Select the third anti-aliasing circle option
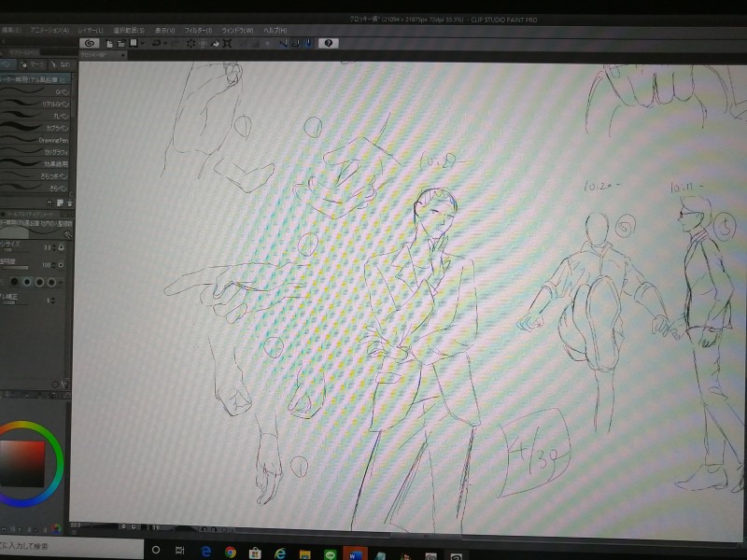Image resolution: width=747 pixels, height=560 pixels. tap(39, 283)
